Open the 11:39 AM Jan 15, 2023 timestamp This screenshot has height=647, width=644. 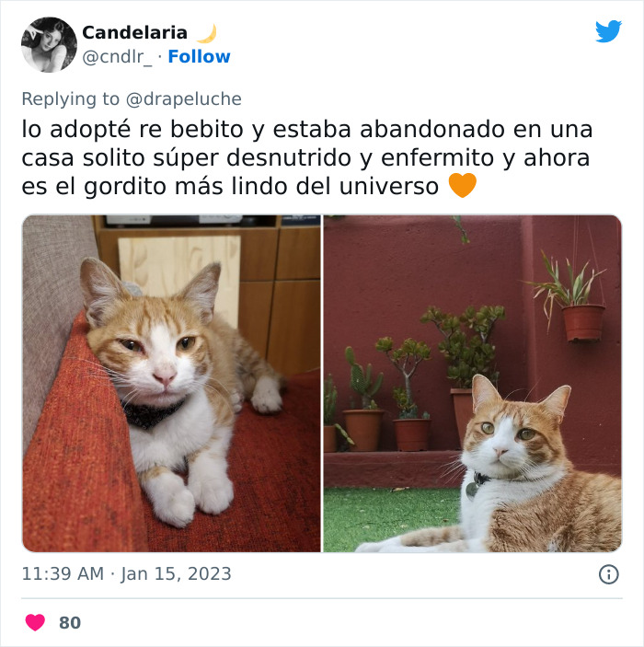[x=126, y=573]
